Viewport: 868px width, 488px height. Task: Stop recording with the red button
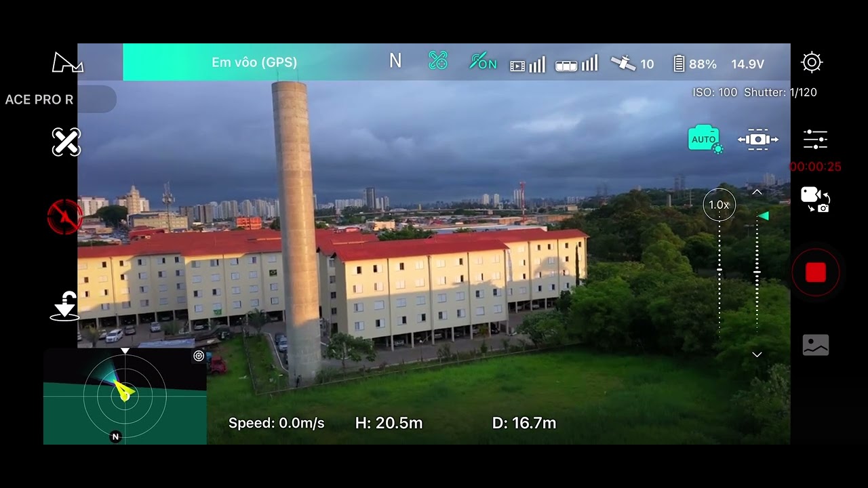(815, 272)
